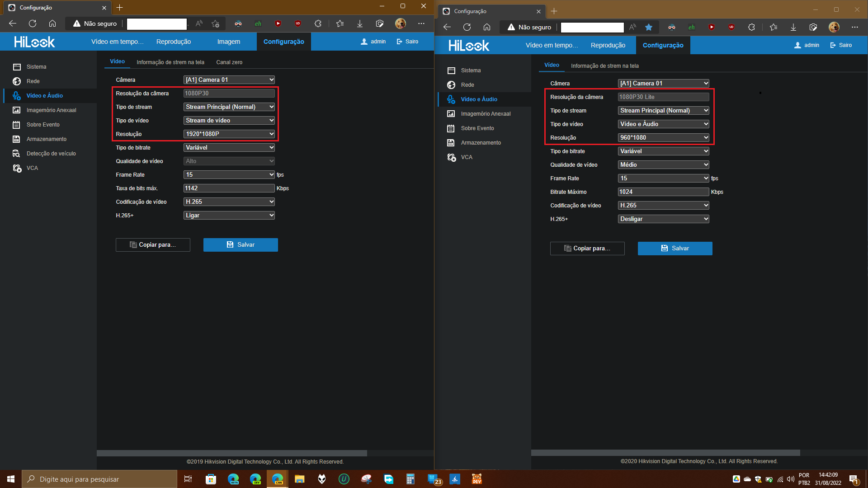Viewport: 868px width, 488px height.
Task: Switch to Canal zero tab
Action: [229, 62]
